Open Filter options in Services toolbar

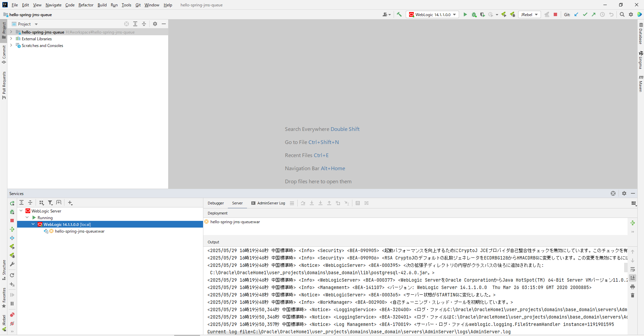(x=50, y=203)
